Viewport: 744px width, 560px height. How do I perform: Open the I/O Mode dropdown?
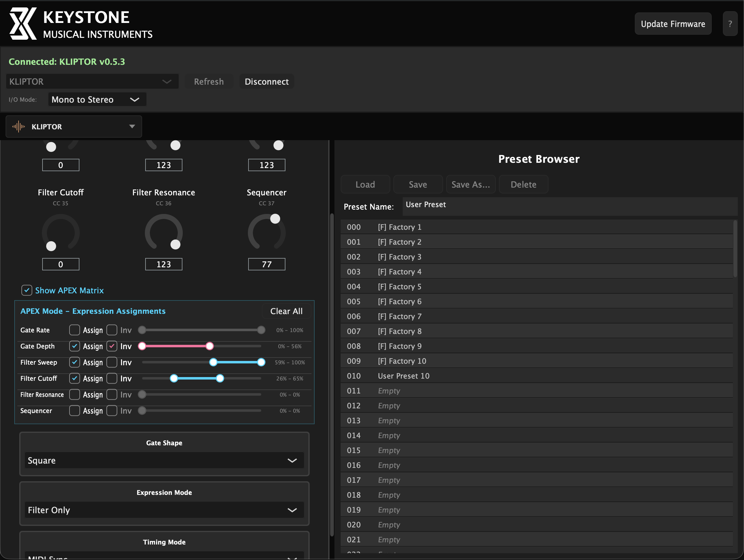pyautogui.click(x=97, y=100)
